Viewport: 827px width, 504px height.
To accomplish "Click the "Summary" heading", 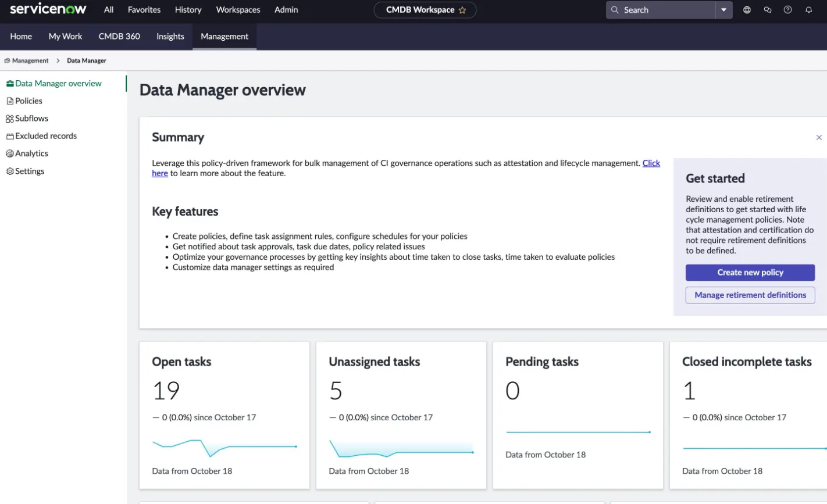I will point(178,137).
